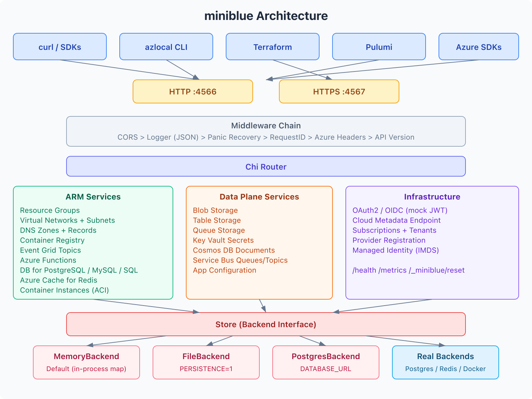The height and width of the screenshot is (399, 532).
Task: Click the curl / SDKs client node
Action: tap(60, 47)
